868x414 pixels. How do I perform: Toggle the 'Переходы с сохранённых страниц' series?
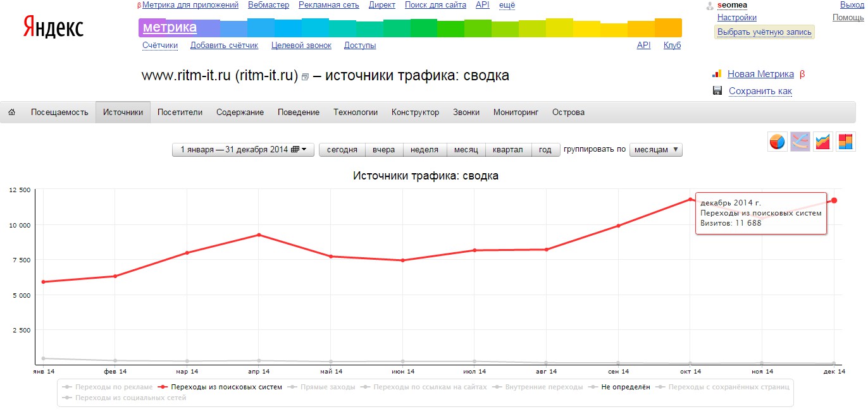click(x=722, y=387)
